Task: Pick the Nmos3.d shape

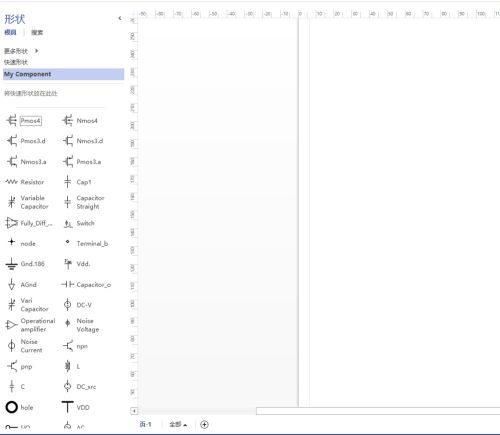Action: coord(83,141)
